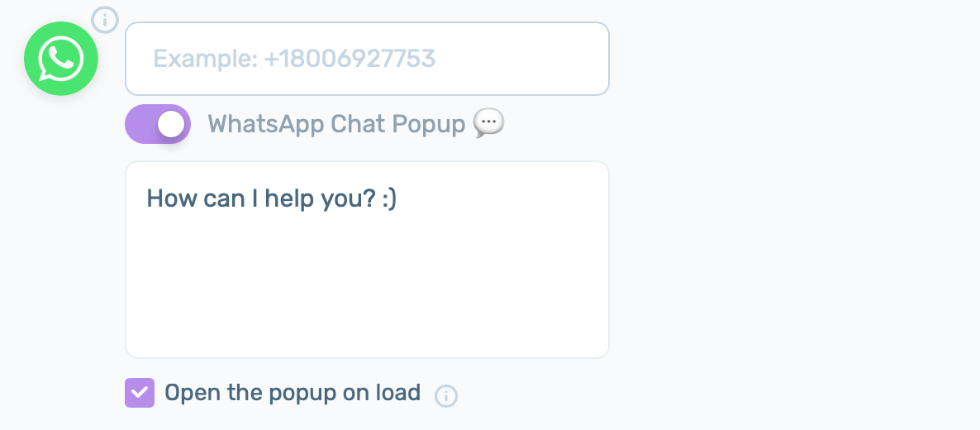Focus the WhatsApp phone number input field
The width and height of the screenshot is (980, 430).
pos(367,59)
